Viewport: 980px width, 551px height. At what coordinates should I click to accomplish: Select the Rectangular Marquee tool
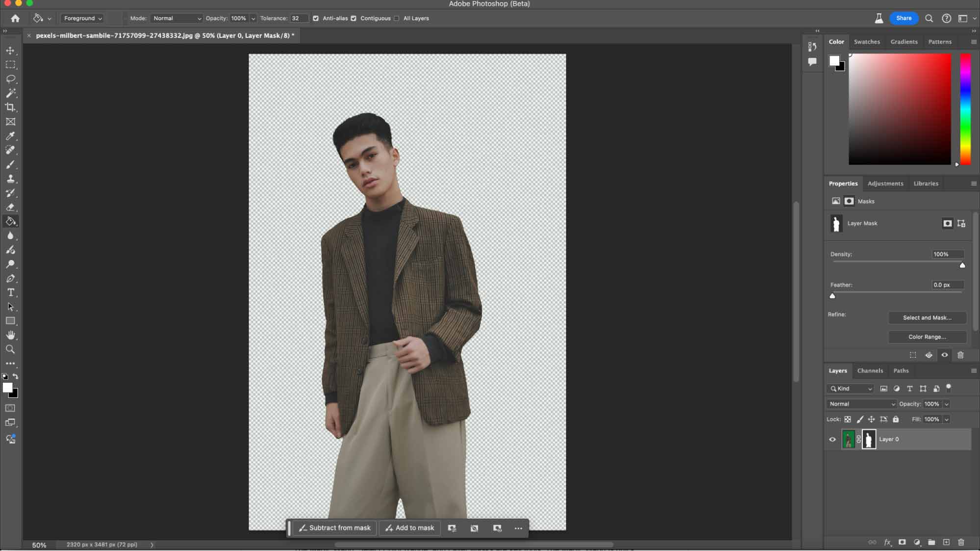(10, 65)
